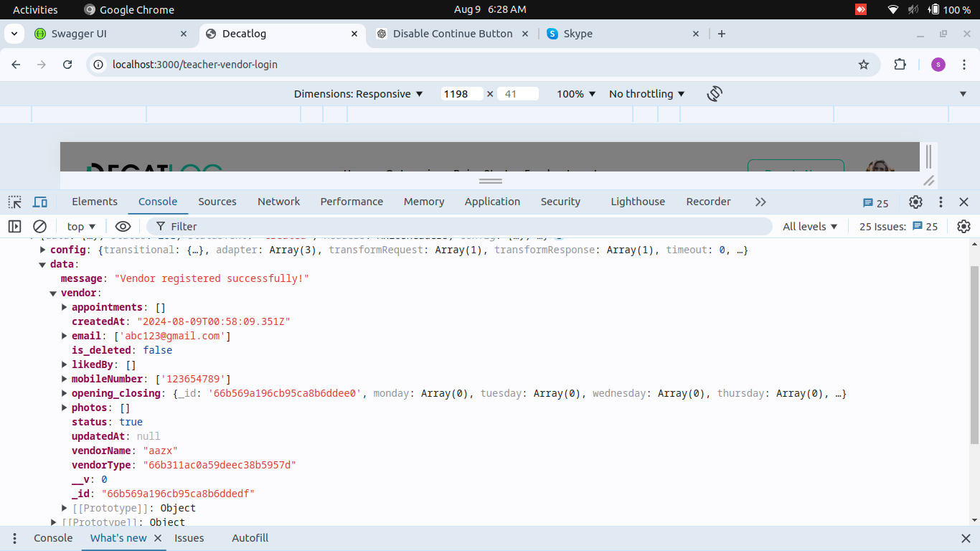980x551 pixels.
Task: Open console settings gear icon
Action: [963, 227]
